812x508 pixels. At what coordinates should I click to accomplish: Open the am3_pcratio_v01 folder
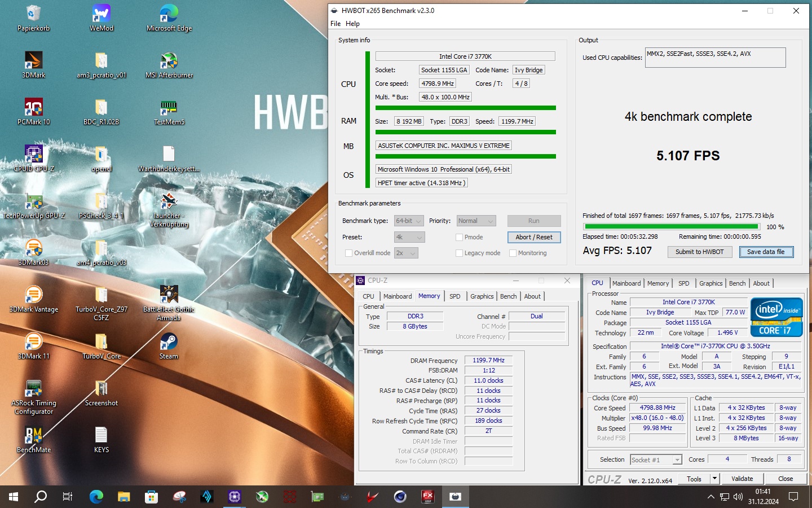tap(101, 65)
